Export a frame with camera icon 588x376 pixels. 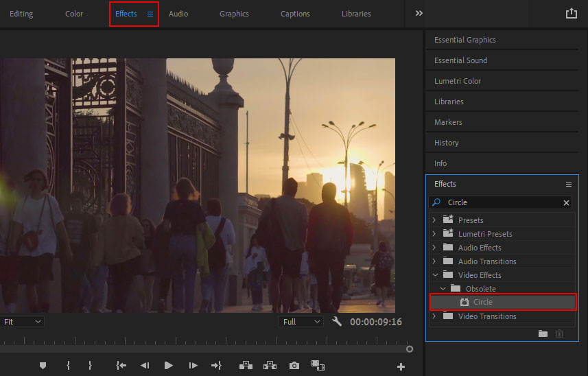pos(294,366)
